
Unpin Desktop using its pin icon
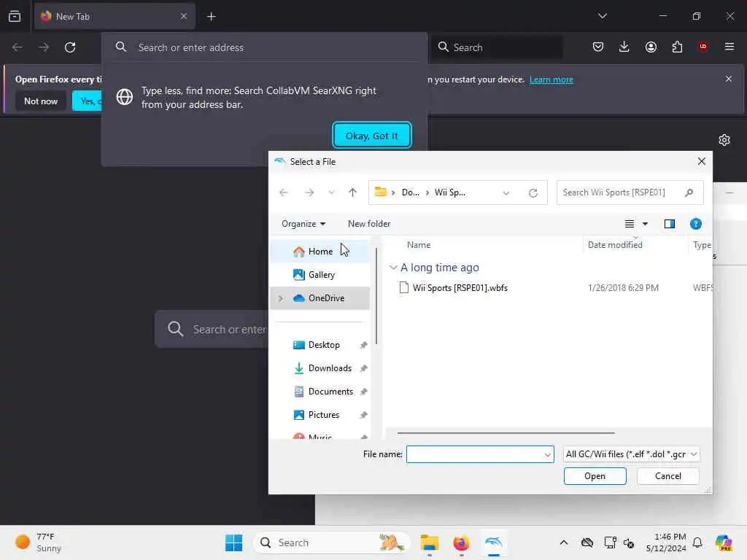pos(363,345)
